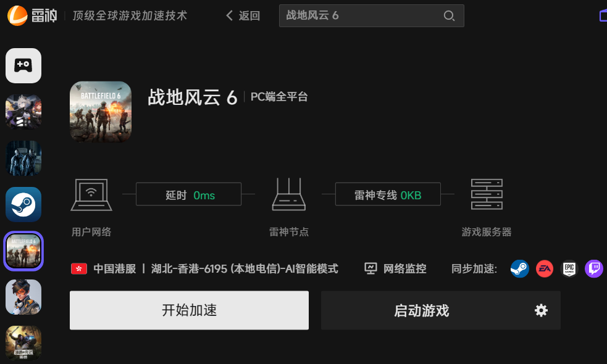Toggle Twitch sync acceleration icon
The image size is (607, 364).
(594, 268)
